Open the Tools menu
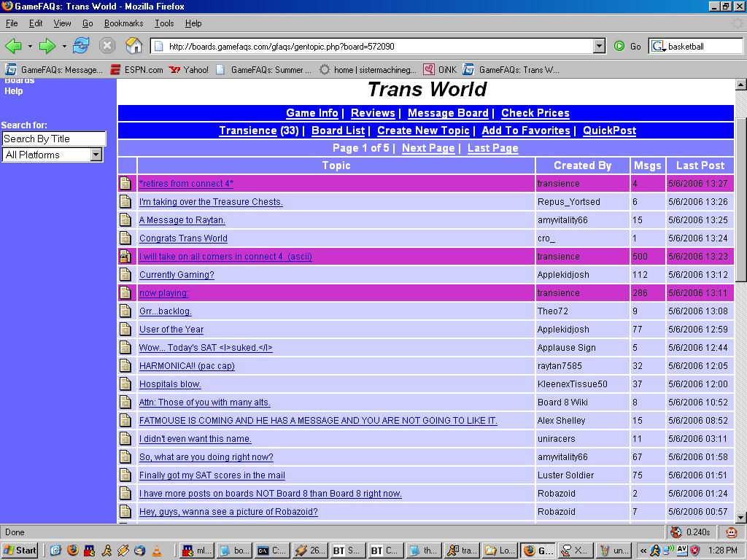This screenshot has height=560, width=747. click(164, 23)
